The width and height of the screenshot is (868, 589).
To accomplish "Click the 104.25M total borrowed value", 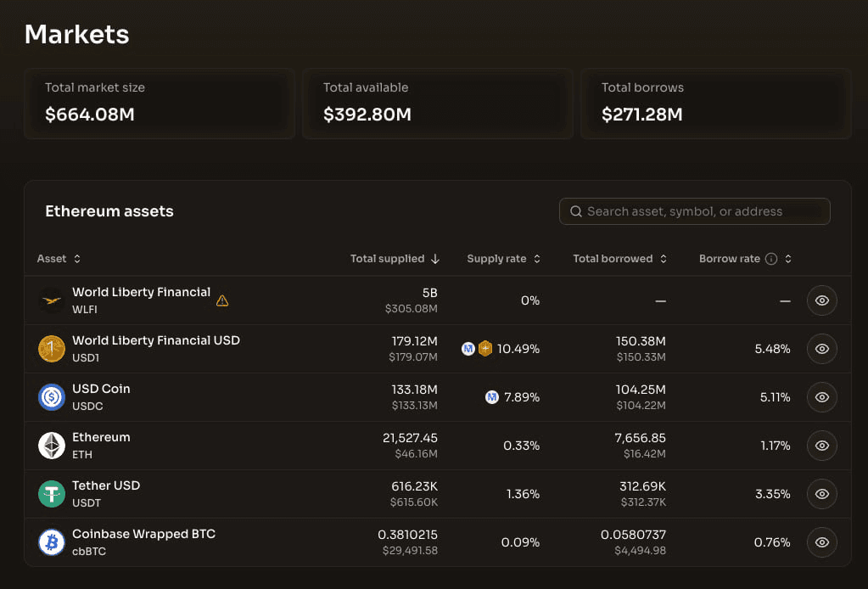I will [641, 390].
